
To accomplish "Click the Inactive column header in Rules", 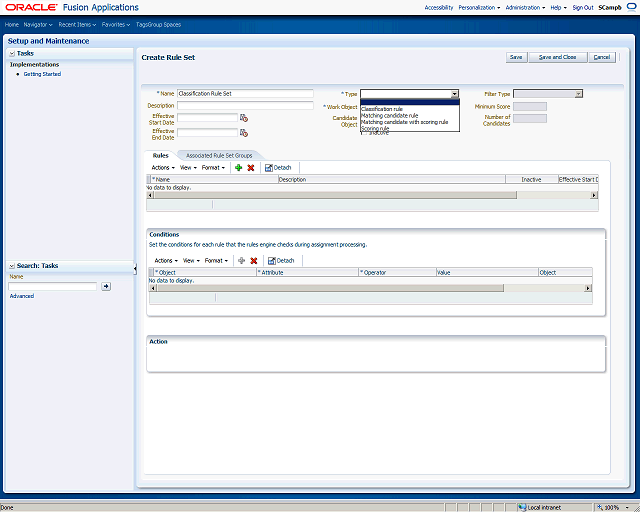I will click(531, 179).
